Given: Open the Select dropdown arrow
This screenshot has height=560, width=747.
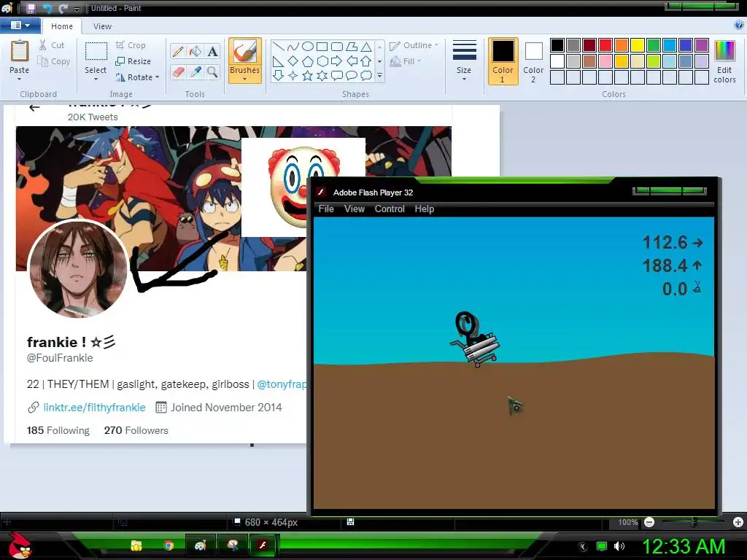Looking at the screenshot, I should (x=96, y=79).
